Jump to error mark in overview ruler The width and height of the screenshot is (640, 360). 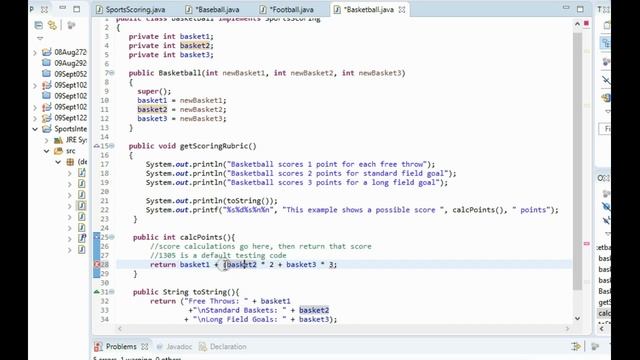(x=587, y=244)
